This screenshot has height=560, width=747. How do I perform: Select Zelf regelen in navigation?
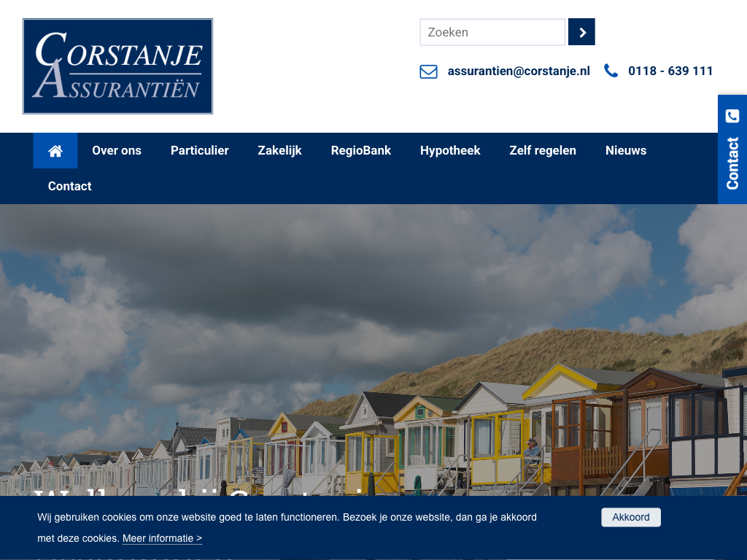[543, 151]
